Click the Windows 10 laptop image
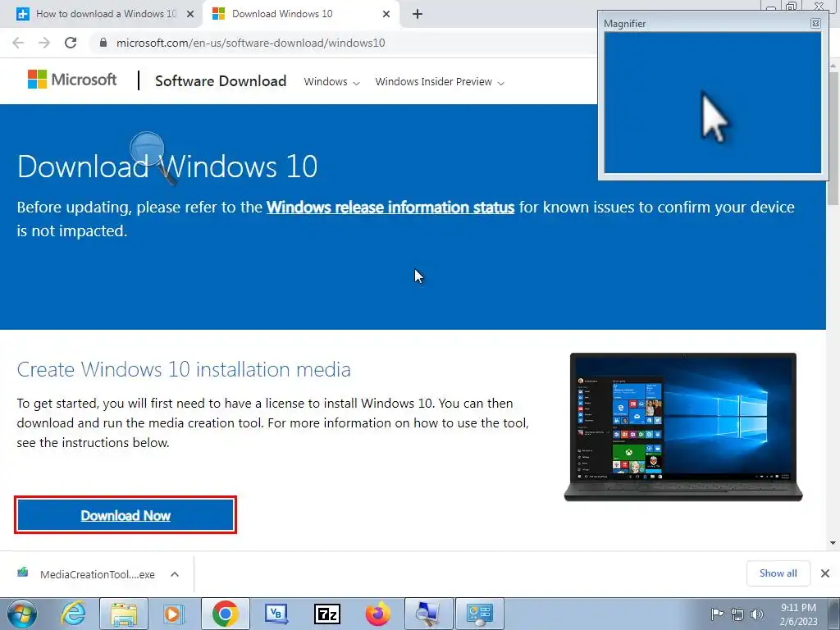The height and width of the screenshot is (630, 840). pyautogui.click(x=683, y=427)
